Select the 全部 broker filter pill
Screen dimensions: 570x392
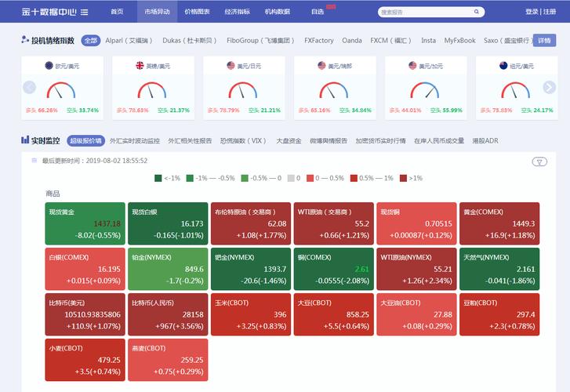[x=91, y=41]
